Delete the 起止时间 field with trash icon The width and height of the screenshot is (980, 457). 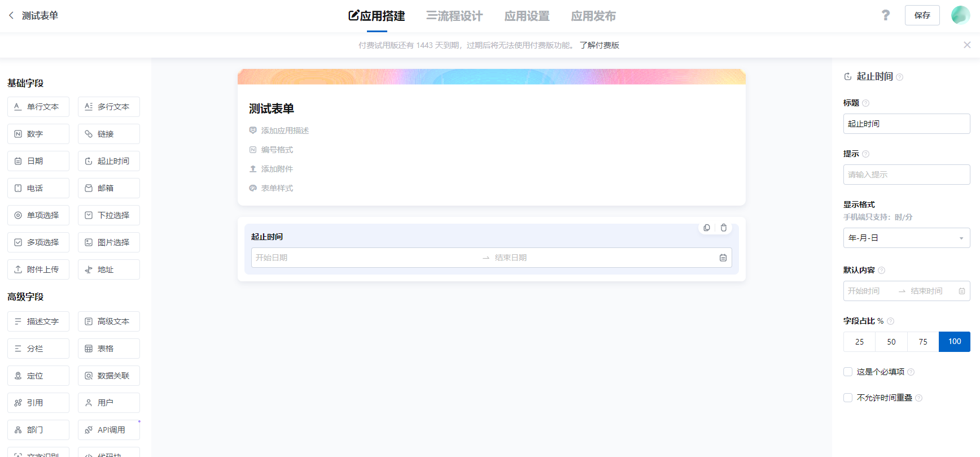(x=724, y=228)
